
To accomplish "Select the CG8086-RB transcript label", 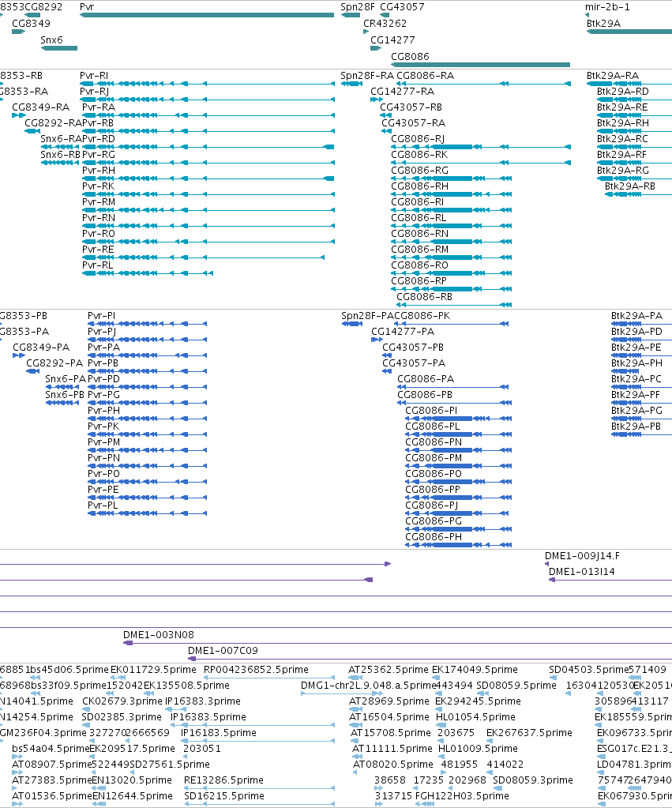I will (x=425, y=297).
